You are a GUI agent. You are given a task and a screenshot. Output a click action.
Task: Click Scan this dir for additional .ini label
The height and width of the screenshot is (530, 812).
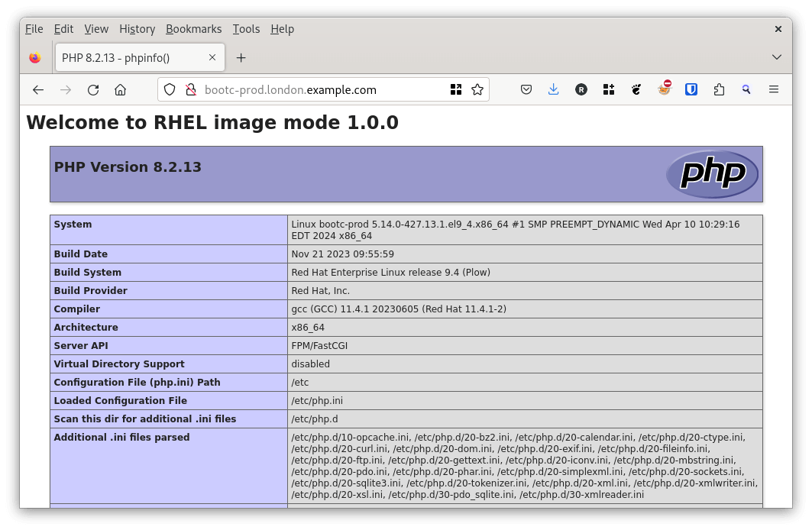tap(145, 419)
